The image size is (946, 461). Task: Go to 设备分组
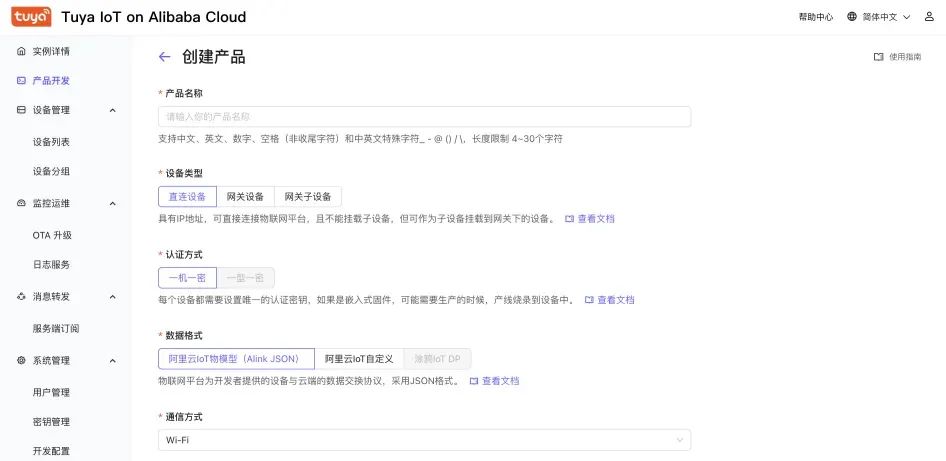[x=51, y=171]
